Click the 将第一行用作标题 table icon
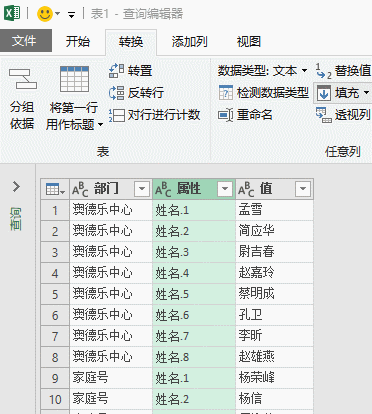 tap(74, 79)
